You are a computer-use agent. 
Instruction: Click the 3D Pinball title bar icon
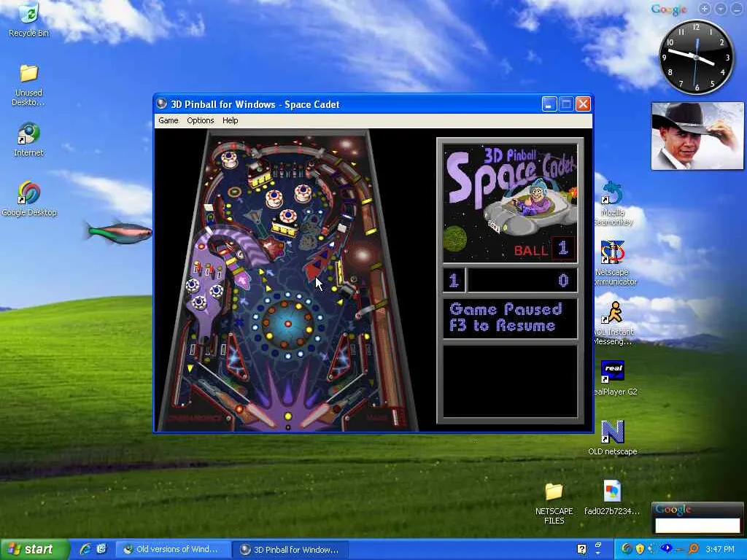[x=162, y=104]
